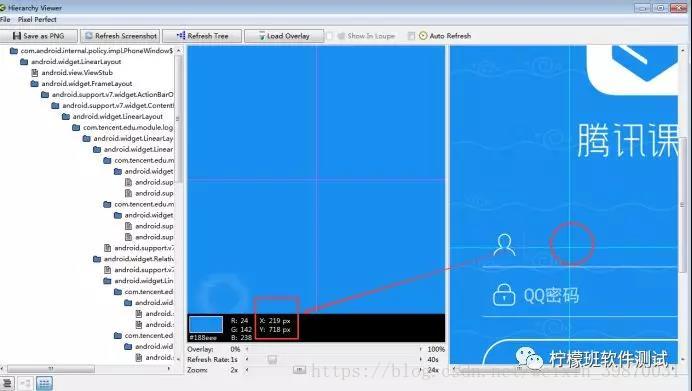The height and width of the screenshot is (391, 692).
Task: Click the tree horizontal scrollbar right arrow
Action: click(169, 368)
